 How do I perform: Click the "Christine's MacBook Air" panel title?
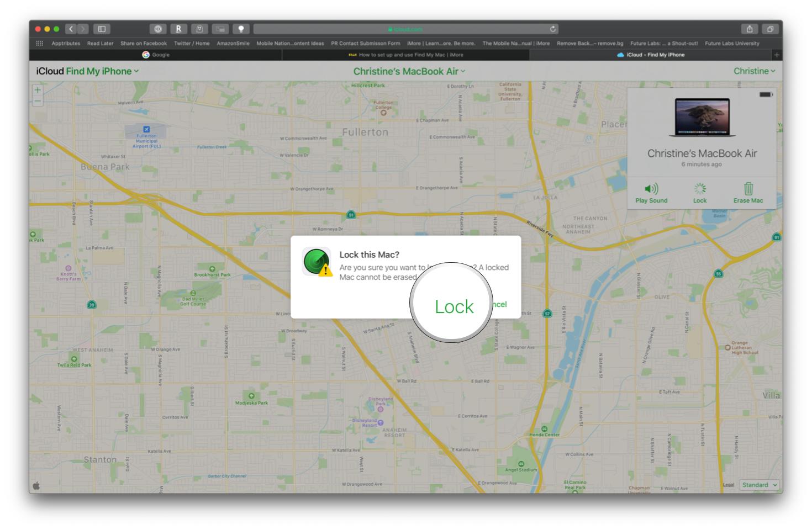click(x=702, y=153)
